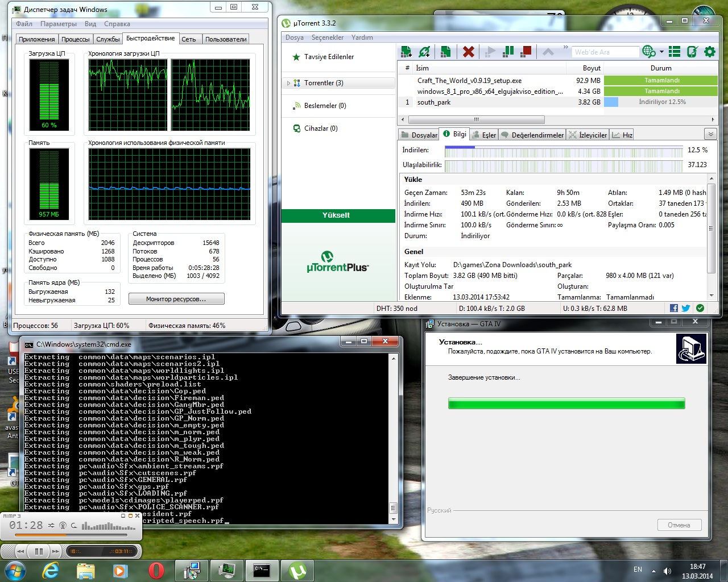Select Tavsiye Edilenler in uTorrent sidebar
Viewport: 728px width, 582px height.
tap(329, 57)
